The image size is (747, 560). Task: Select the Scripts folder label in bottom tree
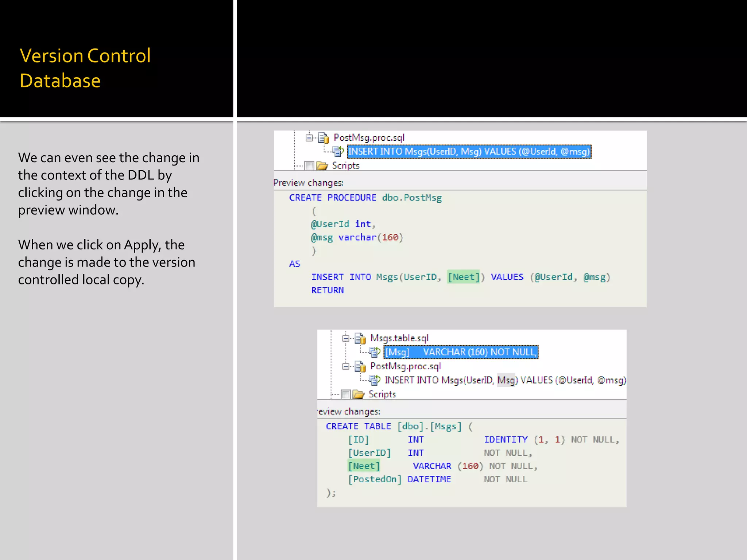pos(382,394)
